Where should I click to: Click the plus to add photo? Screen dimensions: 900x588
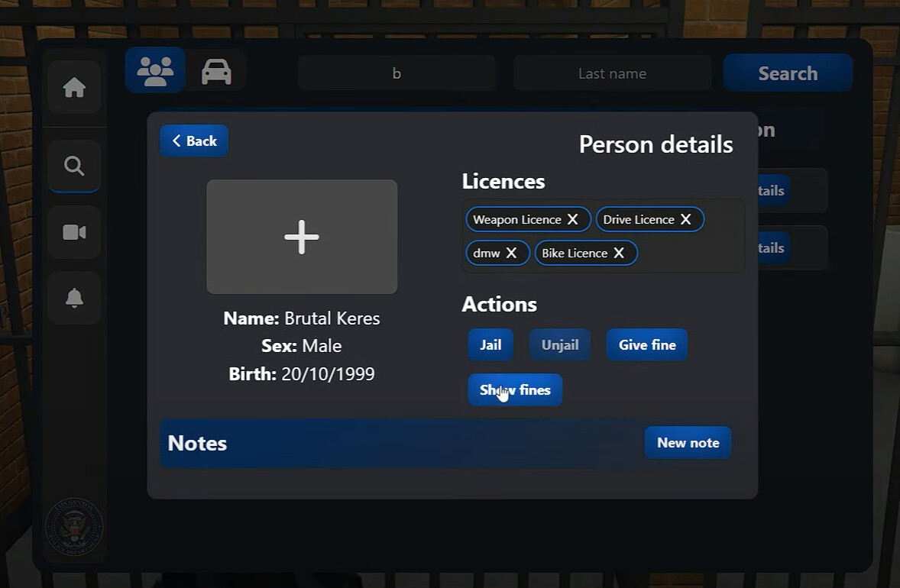pyautogui.click(x=302, y=237)
